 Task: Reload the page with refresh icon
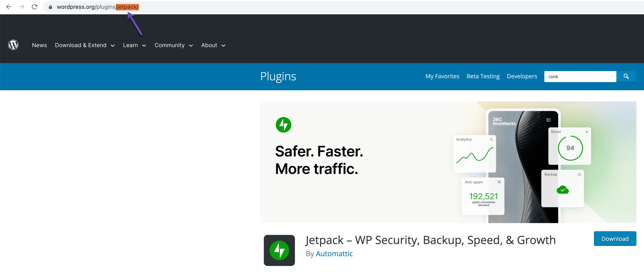pos(34,7)
